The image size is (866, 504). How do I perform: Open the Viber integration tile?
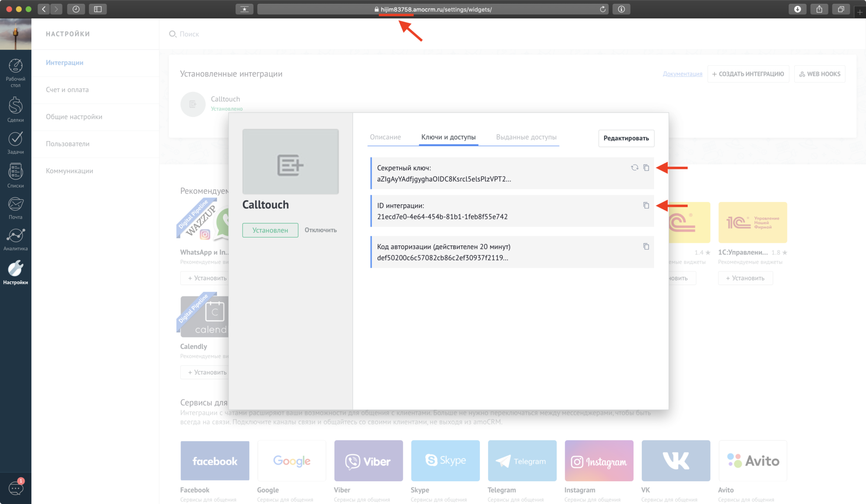click(368, 460)
